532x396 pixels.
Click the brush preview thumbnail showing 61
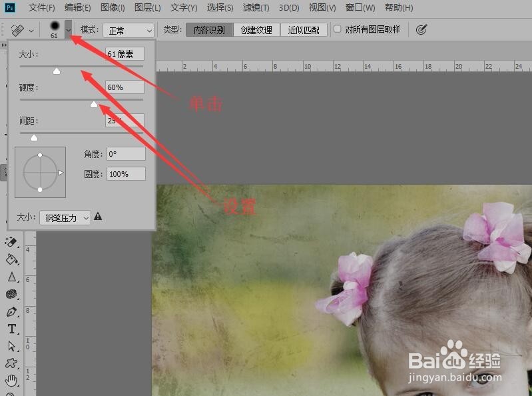55,29
